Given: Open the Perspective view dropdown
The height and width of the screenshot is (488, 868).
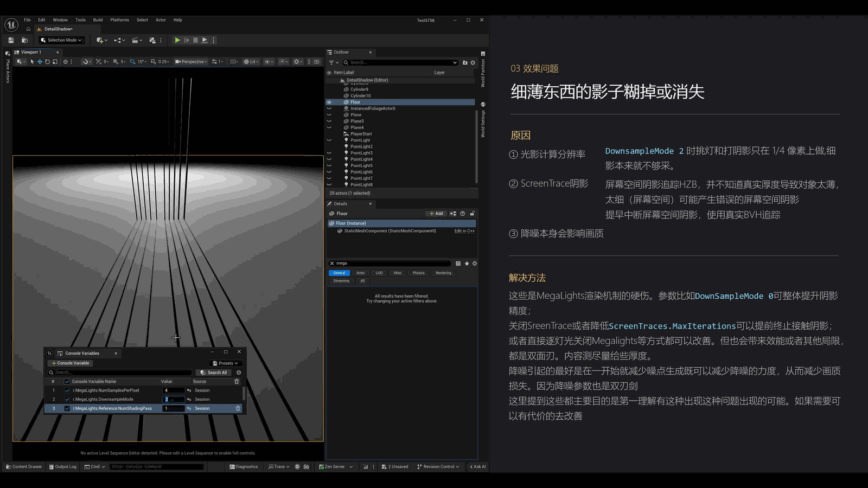Looking at the screenshot, I should click(192, 62).
